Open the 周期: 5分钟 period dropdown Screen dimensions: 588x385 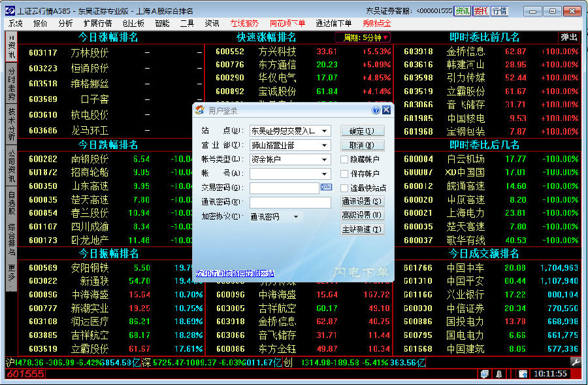coord(362,37)
